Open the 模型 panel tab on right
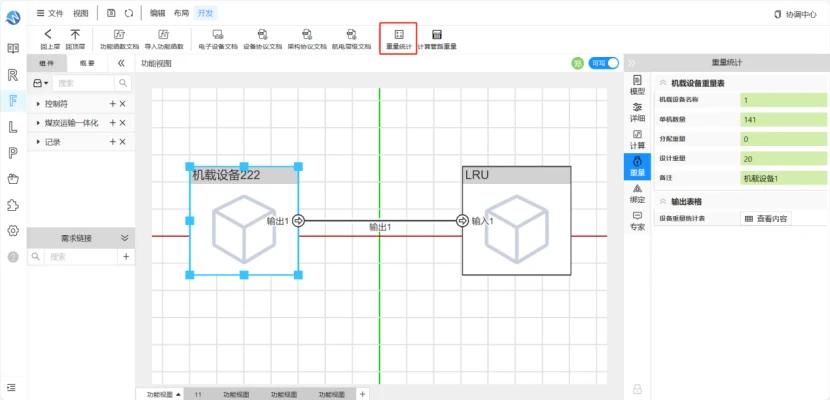 [x=637, y=85]
